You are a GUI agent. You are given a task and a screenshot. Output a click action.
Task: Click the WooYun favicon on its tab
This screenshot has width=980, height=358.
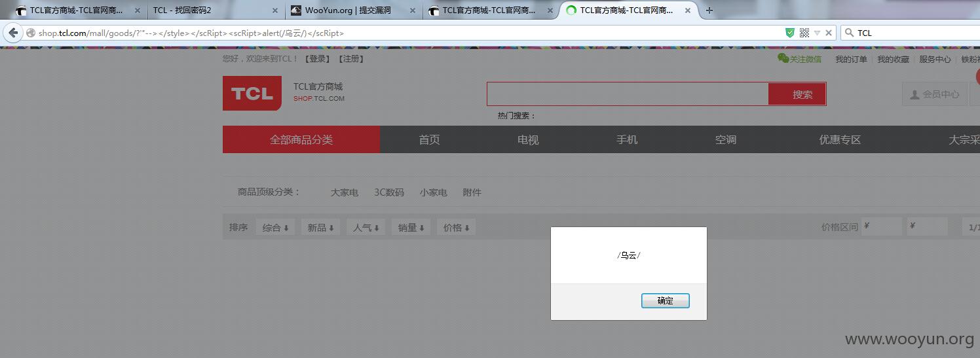296,10
